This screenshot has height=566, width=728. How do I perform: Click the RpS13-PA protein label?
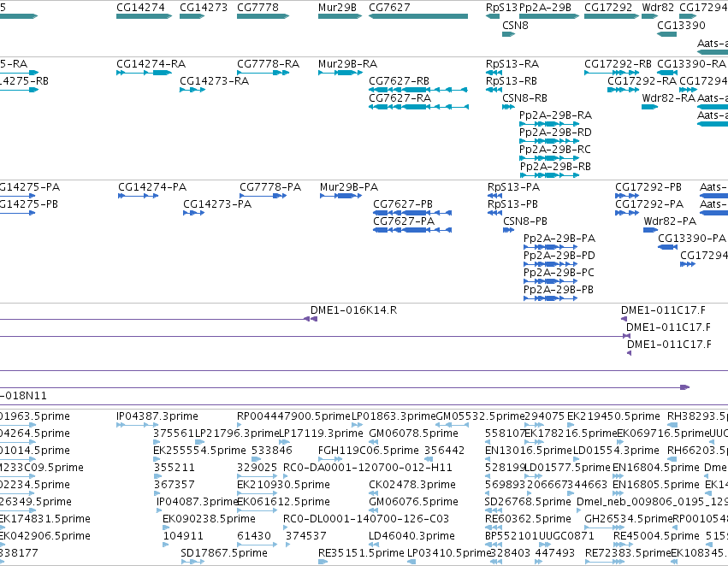(513, 187)
